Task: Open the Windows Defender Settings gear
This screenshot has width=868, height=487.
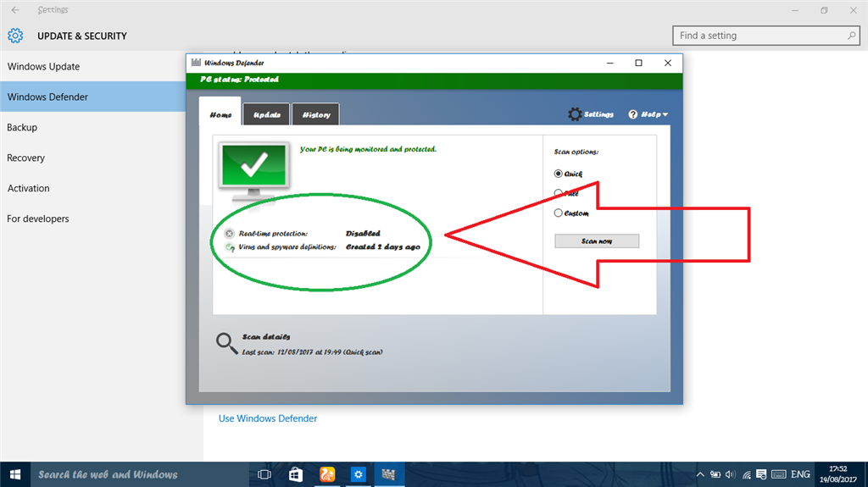Action: (591, 114)
